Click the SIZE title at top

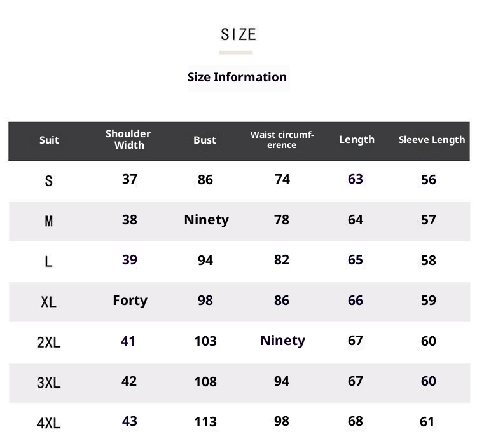point(238,34)
